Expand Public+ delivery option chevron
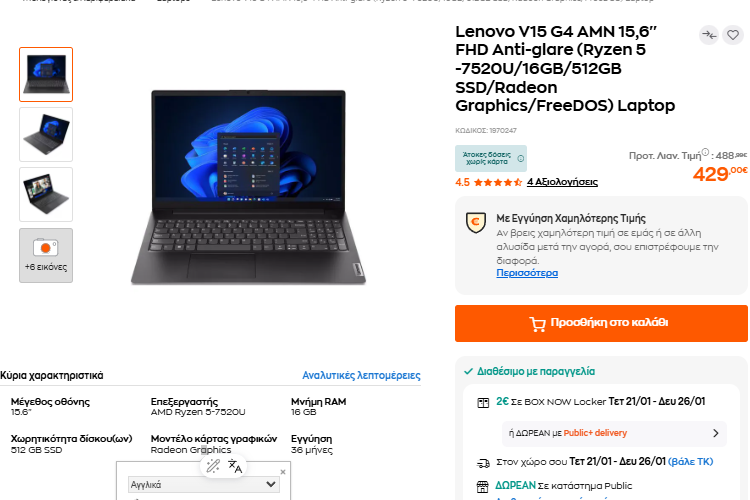 (x=716, y=433)
